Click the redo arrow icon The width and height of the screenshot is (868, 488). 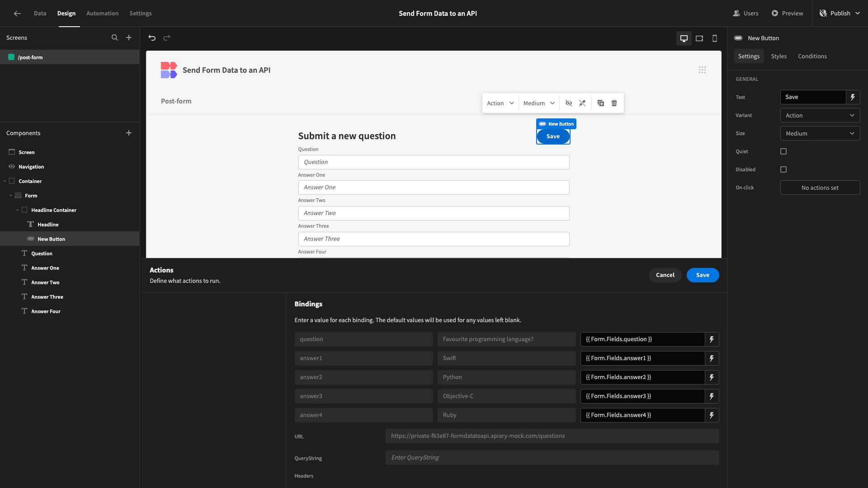(167, 38)
